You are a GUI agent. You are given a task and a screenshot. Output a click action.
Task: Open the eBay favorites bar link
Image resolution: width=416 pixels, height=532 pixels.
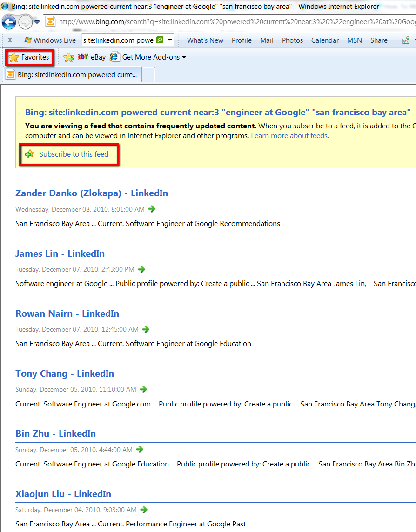click(x=92, y=57)
